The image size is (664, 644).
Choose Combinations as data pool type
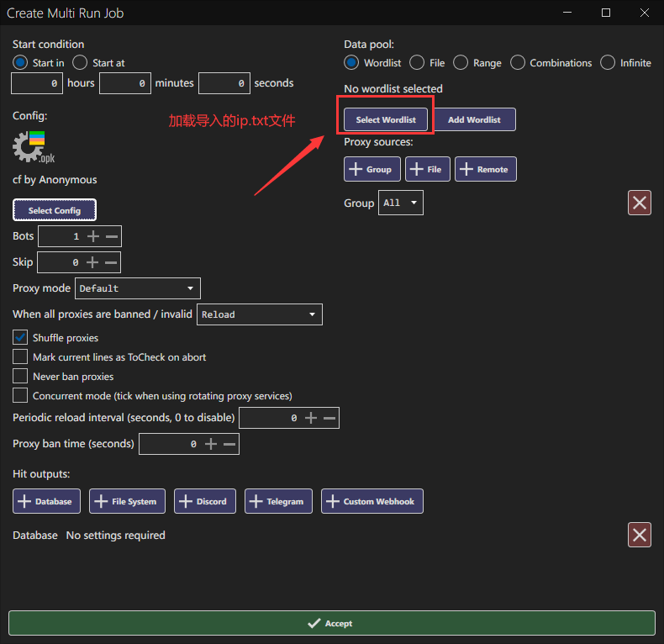tap(518, 62)
